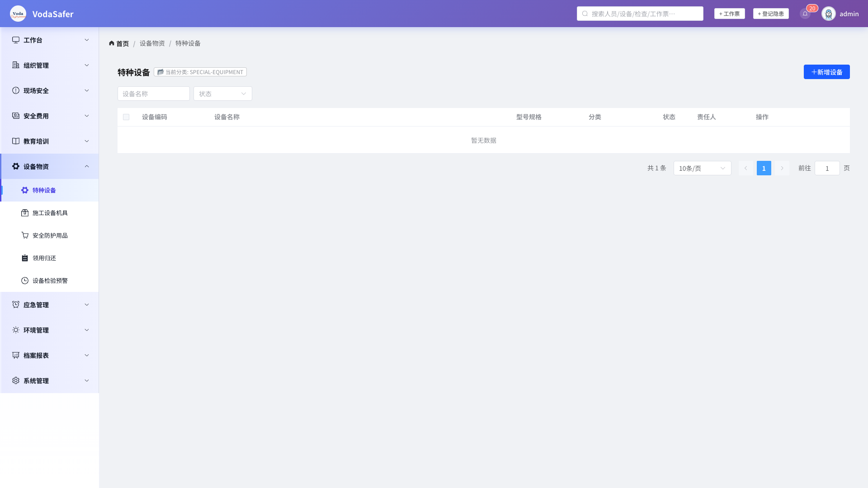Viewport: 868px width, 488px height.
Task: Click the 系统管理 settings icon
Action: [x=16, y=380]
